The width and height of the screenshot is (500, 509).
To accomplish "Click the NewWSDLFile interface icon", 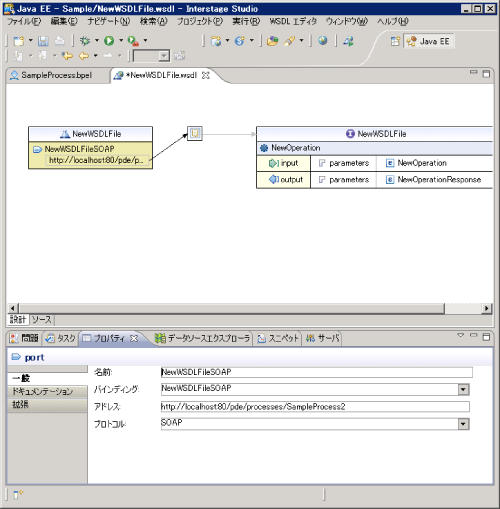I will [x=350, y=134].
